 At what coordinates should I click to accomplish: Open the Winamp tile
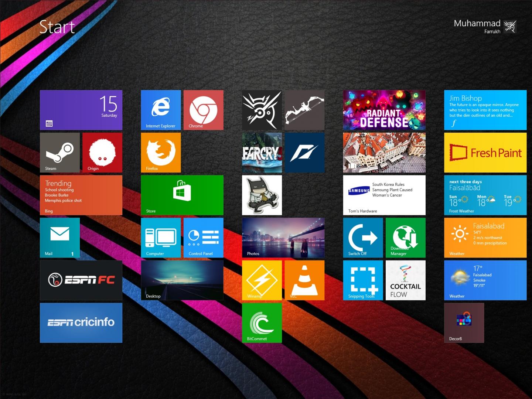[x=262, y=280]
